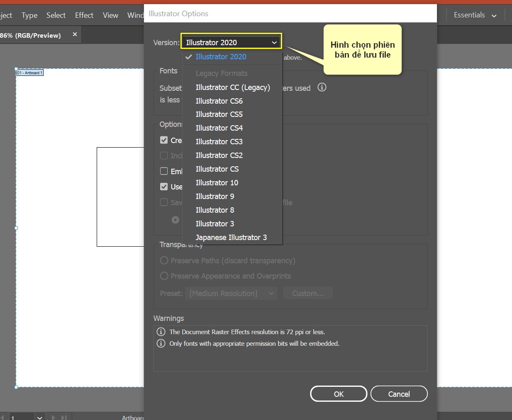The width and height of the screenshot is (512, 420).
Task: Go to next artboard arrow in status bar
Action: tap(53, 417)
